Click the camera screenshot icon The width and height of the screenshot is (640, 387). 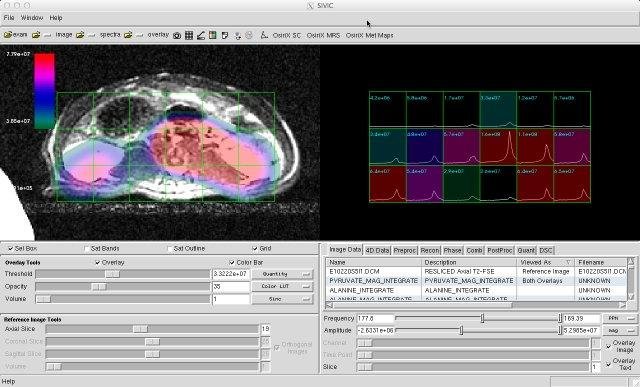tap(177, 36)
